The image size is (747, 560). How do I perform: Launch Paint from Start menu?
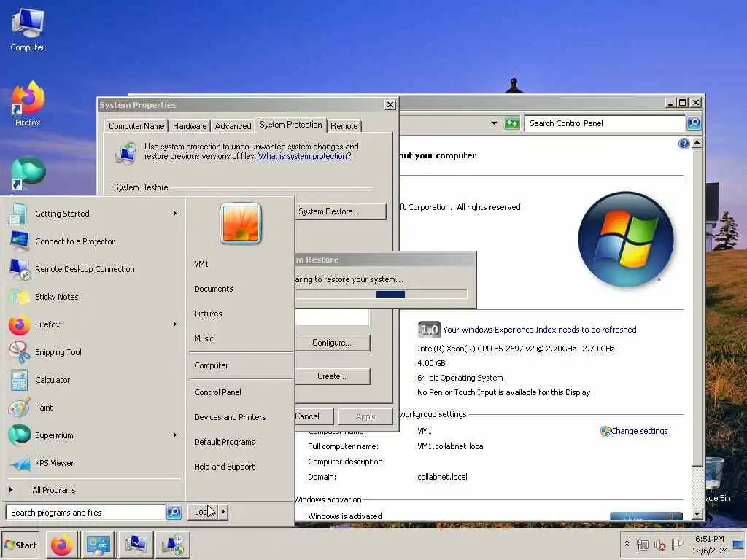[93, 407]
